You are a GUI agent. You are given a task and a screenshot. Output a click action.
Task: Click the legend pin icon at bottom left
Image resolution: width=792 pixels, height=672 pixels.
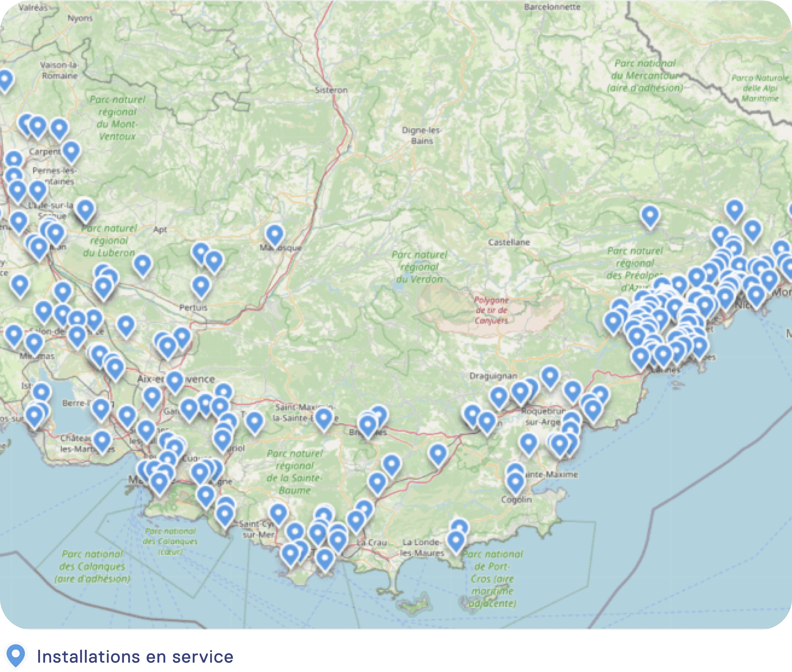point(16,656)
